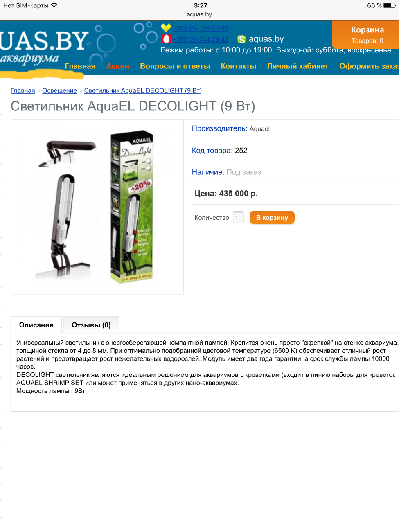Click the red MTS operator icon

[166, 39]
